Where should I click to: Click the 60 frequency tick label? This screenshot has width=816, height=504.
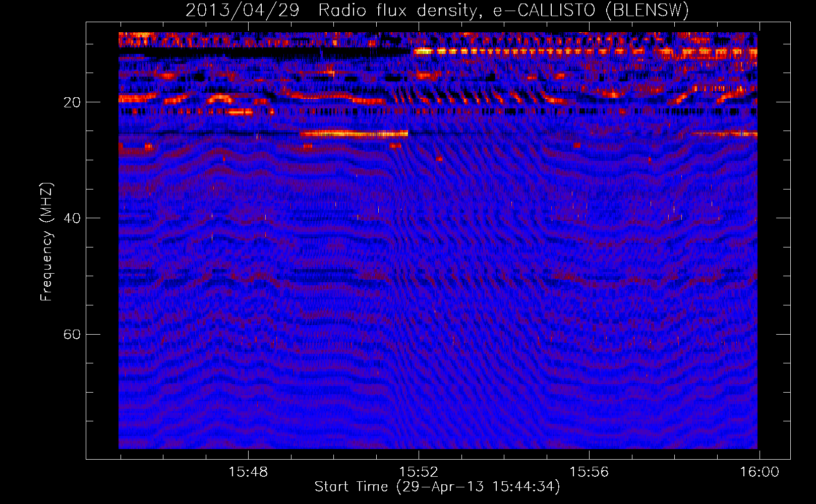coord(72,334)
